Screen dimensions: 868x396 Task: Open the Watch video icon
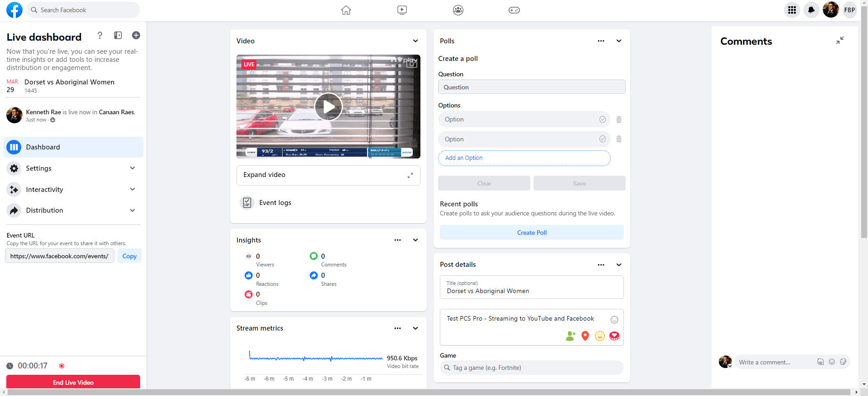pyautogui.click(x=402, y=10)
